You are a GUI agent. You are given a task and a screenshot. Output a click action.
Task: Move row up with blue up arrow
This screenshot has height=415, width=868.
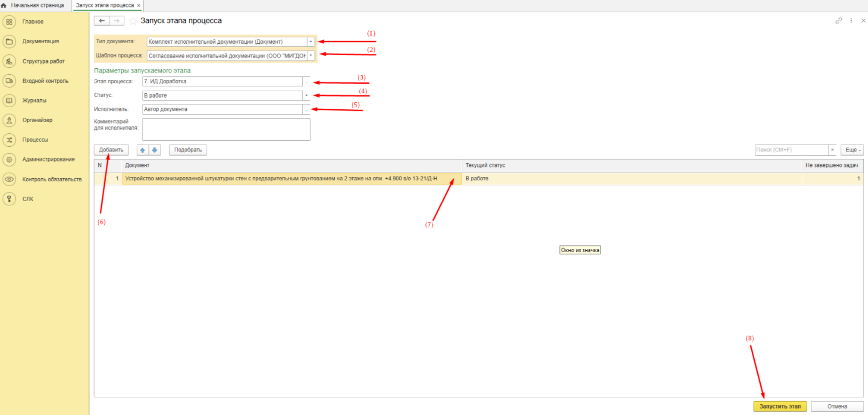click(143, 150)
